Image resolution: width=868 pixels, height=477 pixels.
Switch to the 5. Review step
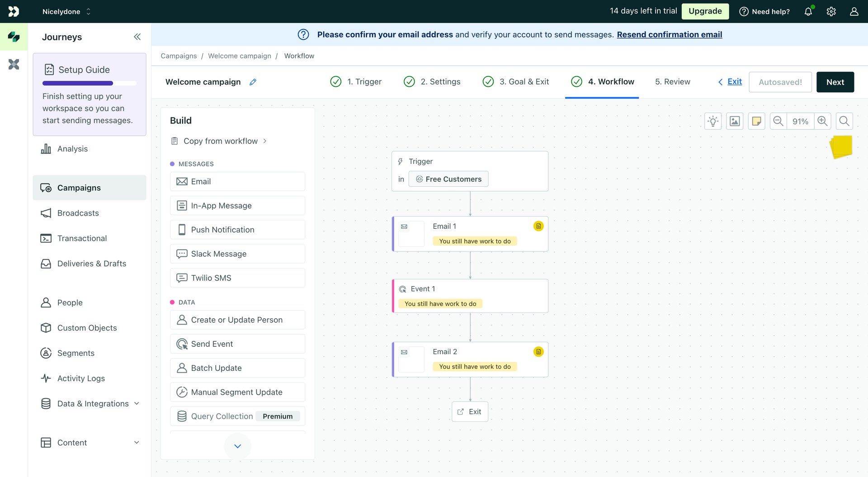coord(672,82)
